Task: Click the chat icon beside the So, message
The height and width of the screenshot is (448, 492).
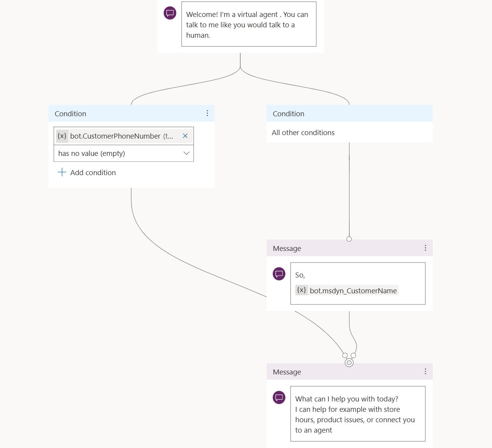Action: [x=279, y=274]
